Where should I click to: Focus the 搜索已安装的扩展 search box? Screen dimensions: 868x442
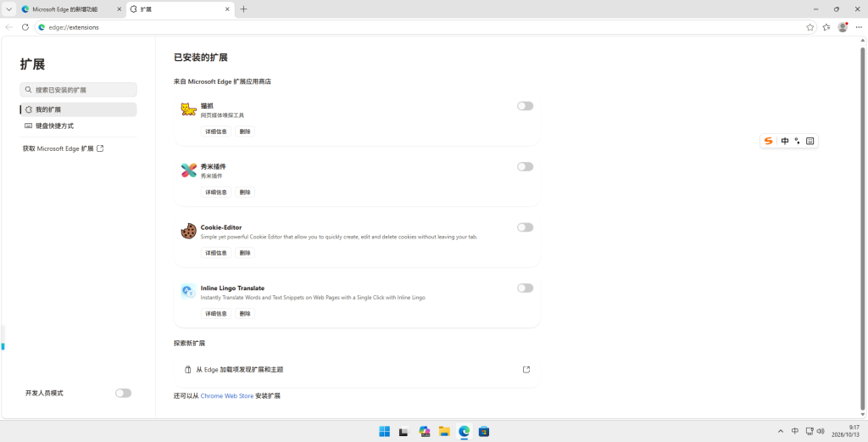78,90
